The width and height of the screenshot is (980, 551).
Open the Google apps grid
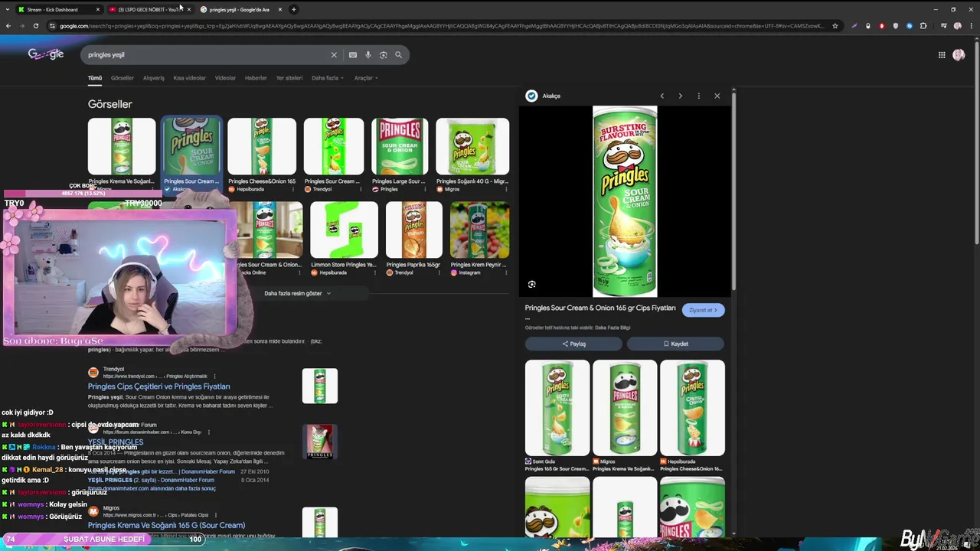(x=942, y=55)
